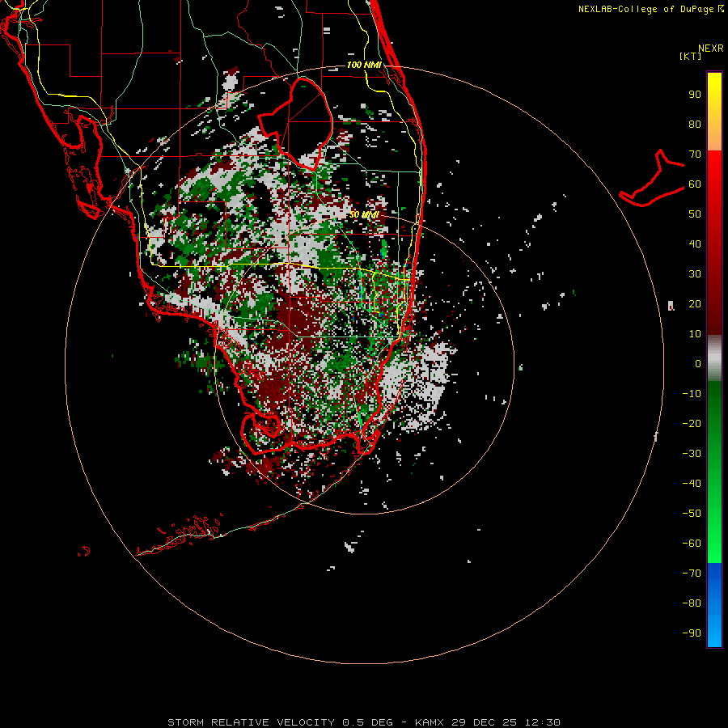The image size is (728, 728).
Task: Click the positive 90 scale label
Action: coord(695,95)
